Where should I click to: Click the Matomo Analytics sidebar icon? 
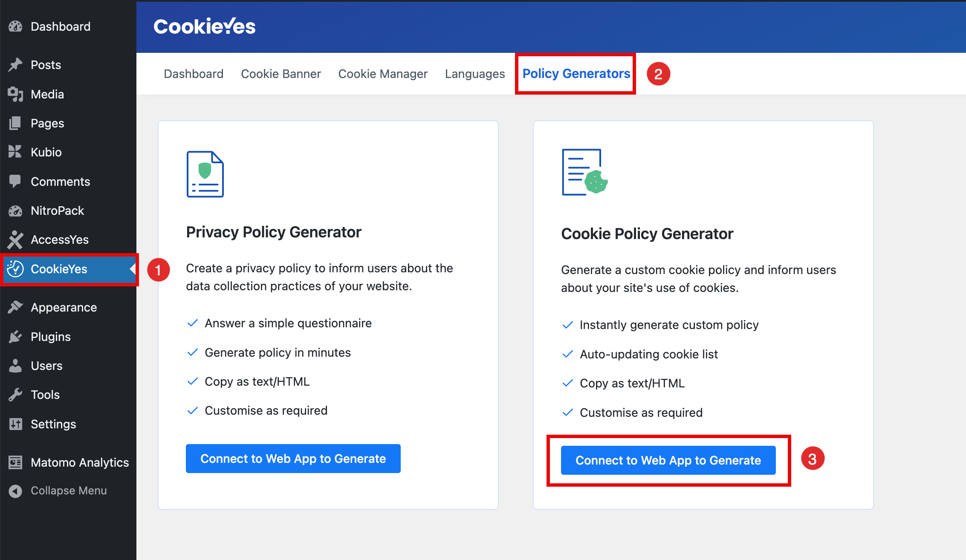click(15, 462)
